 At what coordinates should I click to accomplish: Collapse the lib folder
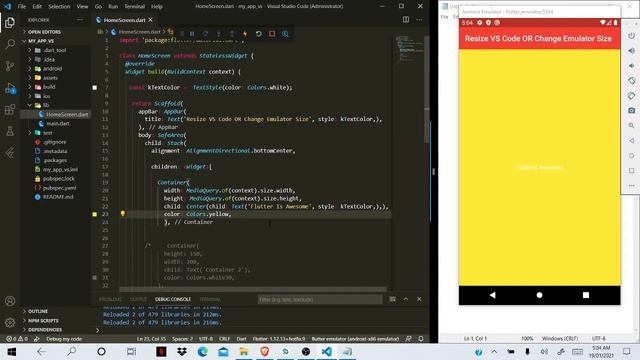click(46, 105)
